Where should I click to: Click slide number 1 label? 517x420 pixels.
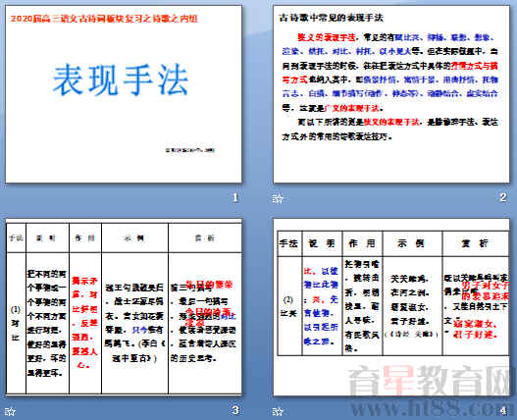tap(234, 197)
